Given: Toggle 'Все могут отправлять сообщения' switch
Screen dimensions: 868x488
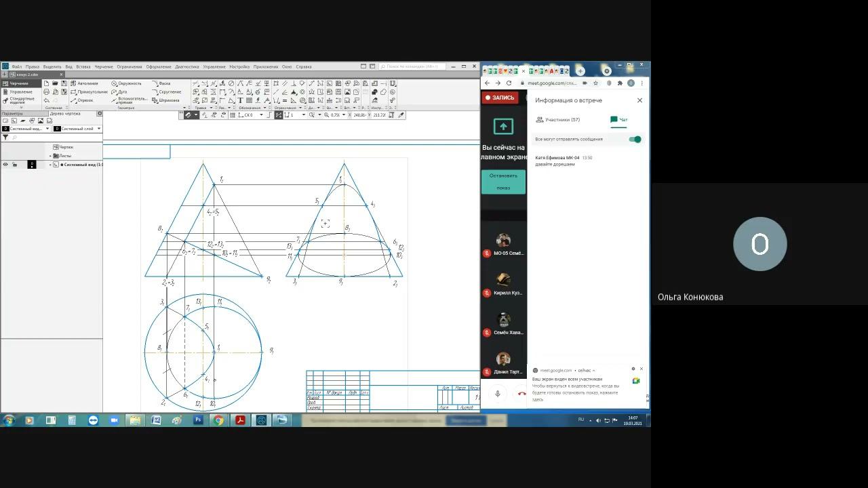Looking at the screenshot, I should pos(635,139).
